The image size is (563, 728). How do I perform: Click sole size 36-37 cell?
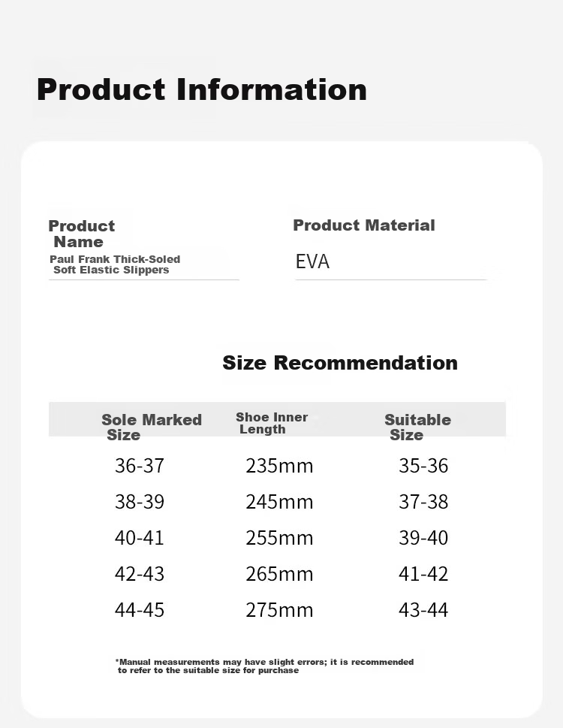tap(140, 466)
